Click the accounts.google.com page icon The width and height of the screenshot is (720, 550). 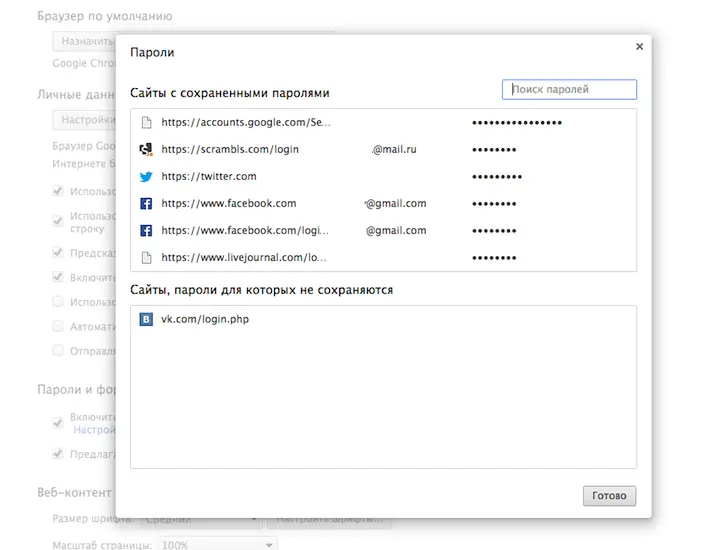click(146, 123)
